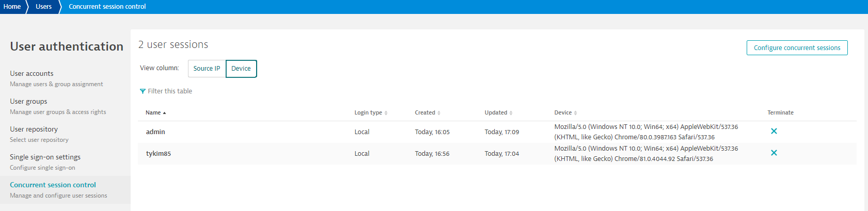The height and width of the screenshot is (211, 868).
Task: Select Concurrent session control sidebar item
Action: 53,185
